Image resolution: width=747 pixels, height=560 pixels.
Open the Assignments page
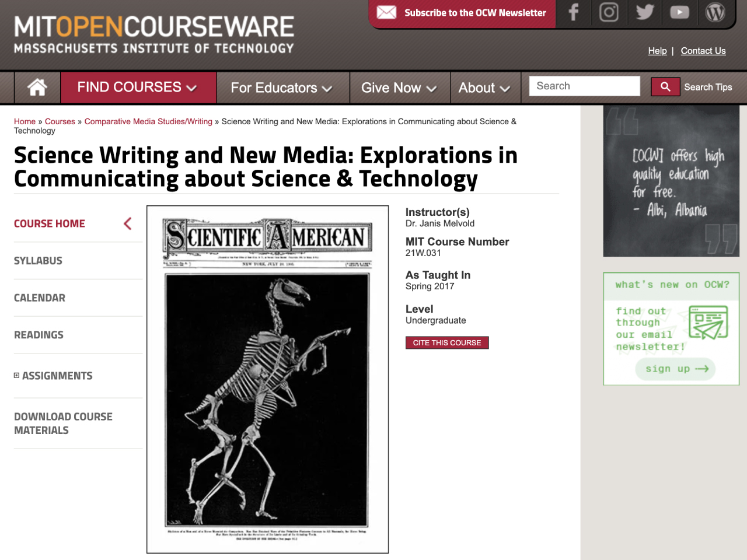pos(57,376)
